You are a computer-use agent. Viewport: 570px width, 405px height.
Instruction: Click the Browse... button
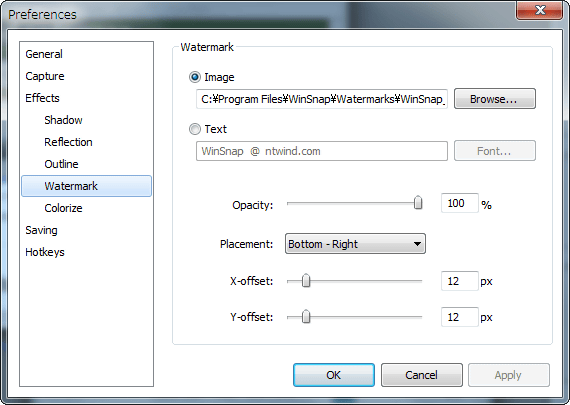(x=494, y=99)
